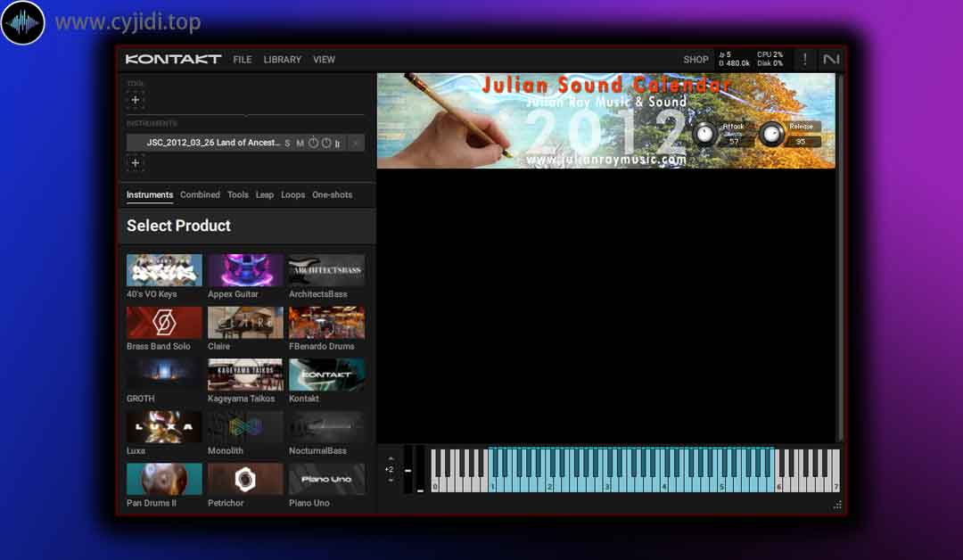Add a new instrument with plus button

tap(136, 162)
